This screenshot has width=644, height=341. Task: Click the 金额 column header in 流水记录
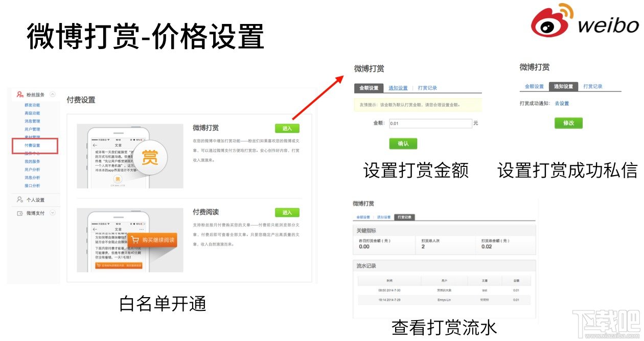click(x=516, y=281)
